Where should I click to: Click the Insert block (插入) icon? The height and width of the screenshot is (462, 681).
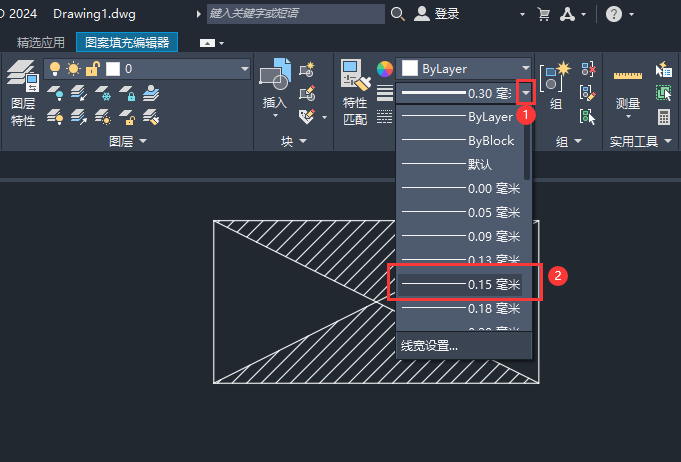pos(275,74)
